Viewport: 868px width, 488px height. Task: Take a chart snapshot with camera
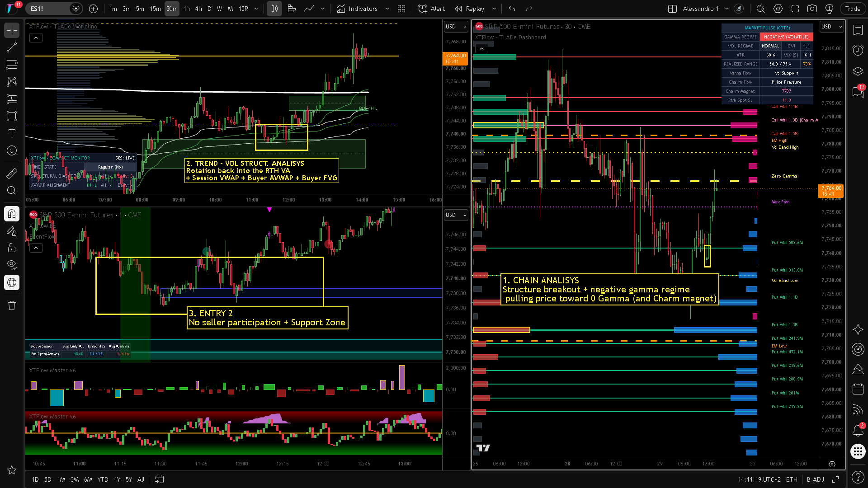click(812, 9)
